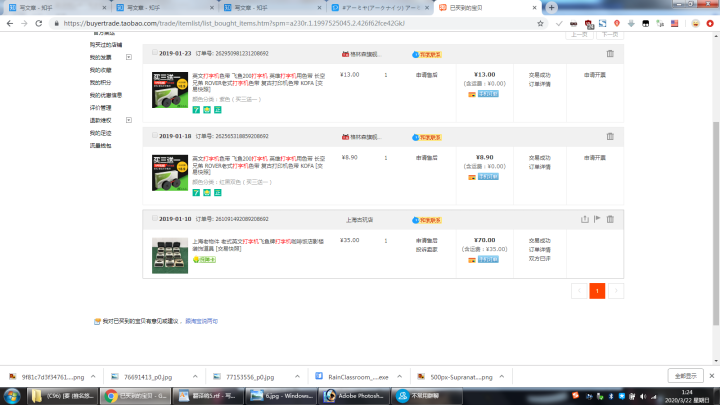Contact seller 和我联系 for the 2019-01-18 order
Image resolution: width=720 pixels, height=405 pixels.
pyautogui.click(x=427, y=137)
